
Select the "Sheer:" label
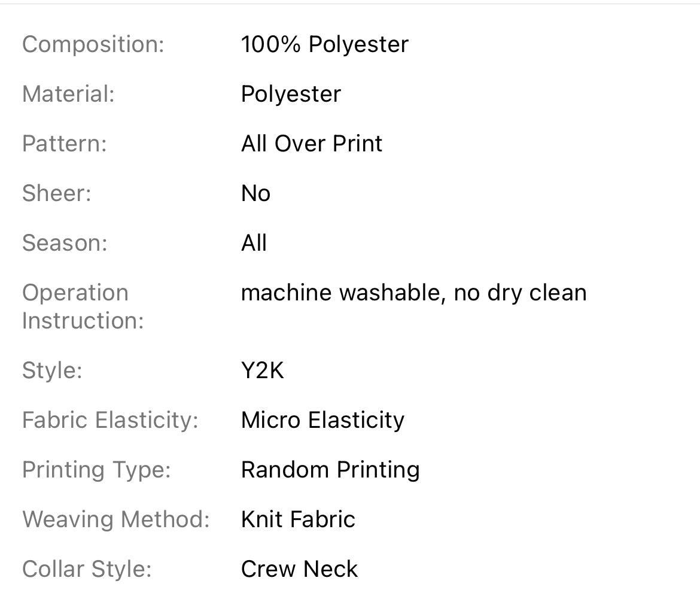point(56,193)
